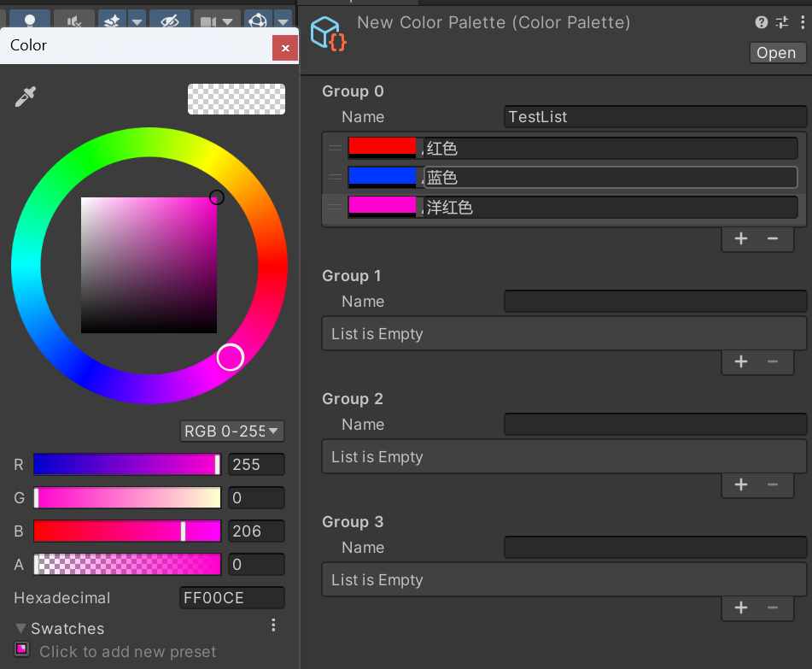Click the Color Palette asset icon
The width and height of the screenshot is (812, 669).
pos(328,33)
